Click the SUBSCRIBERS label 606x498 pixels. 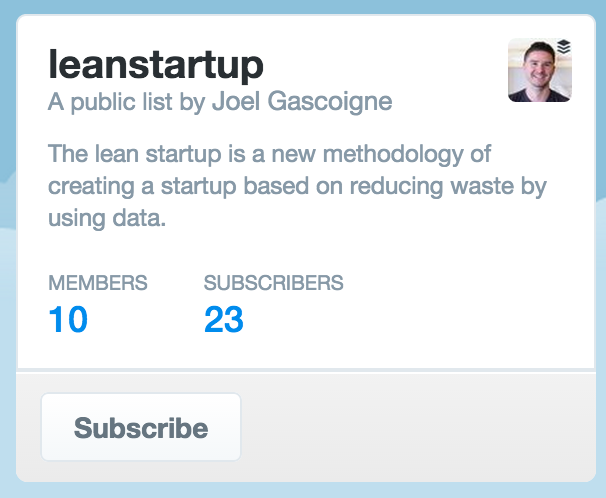tap(274, 283)
